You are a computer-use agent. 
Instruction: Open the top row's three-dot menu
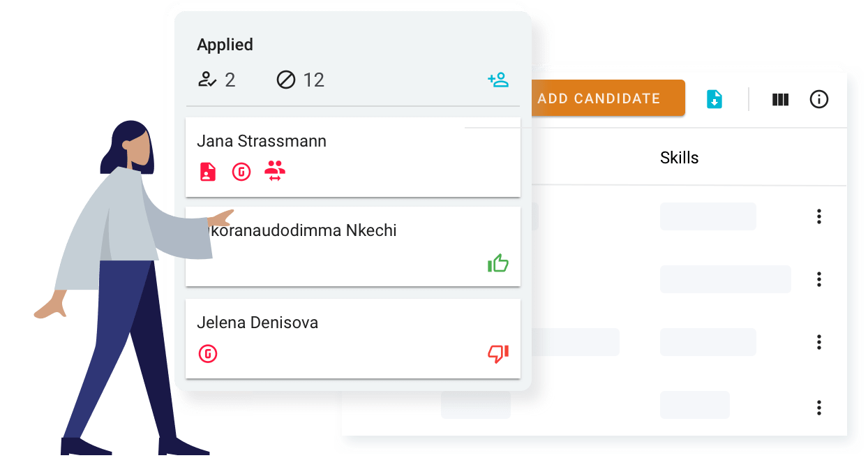pyautogui.click(x=818, y=216)
